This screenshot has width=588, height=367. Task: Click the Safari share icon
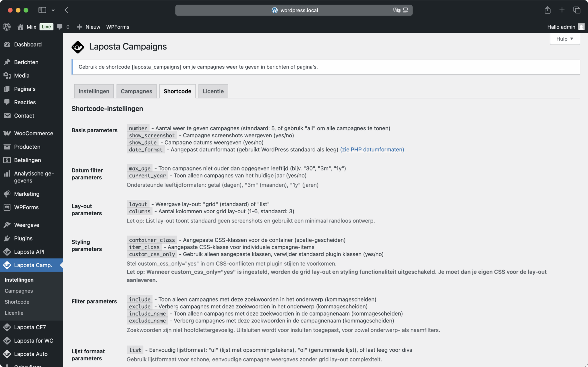[x=548, y=10]
